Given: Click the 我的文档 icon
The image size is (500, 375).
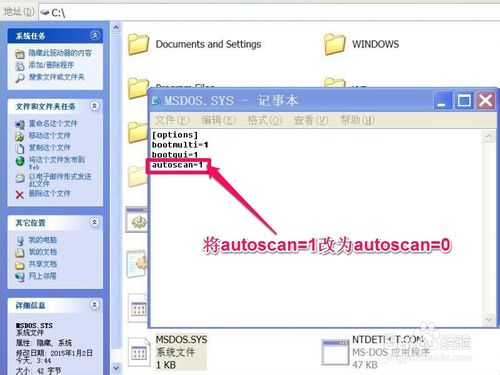Looking at the screenshot, I should [20, 253].
